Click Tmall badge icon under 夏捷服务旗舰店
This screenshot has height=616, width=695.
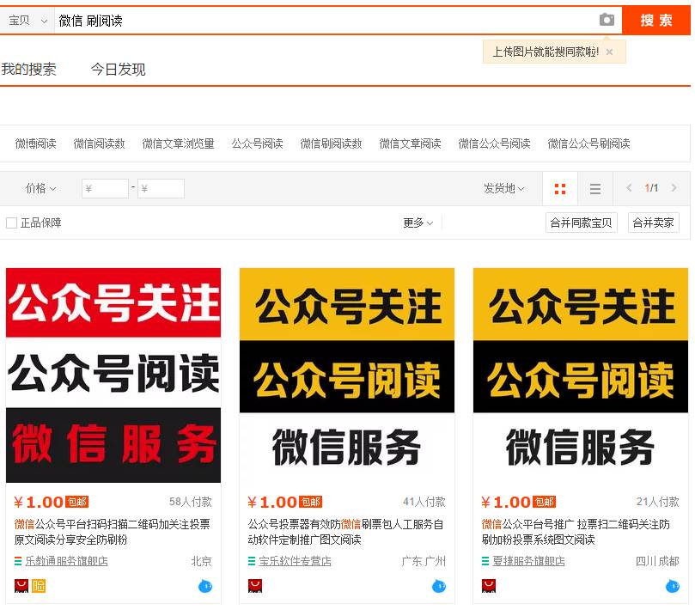(x=489, y=586)
